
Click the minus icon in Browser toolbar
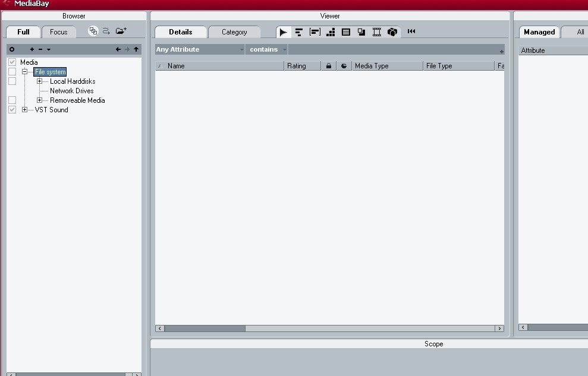40,49
